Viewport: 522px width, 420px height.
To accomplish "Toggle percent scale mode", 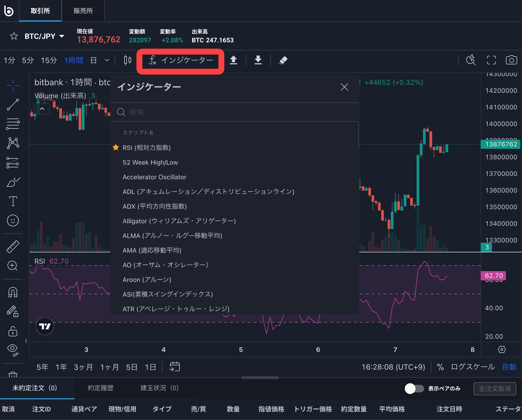I will coord(440,367).
